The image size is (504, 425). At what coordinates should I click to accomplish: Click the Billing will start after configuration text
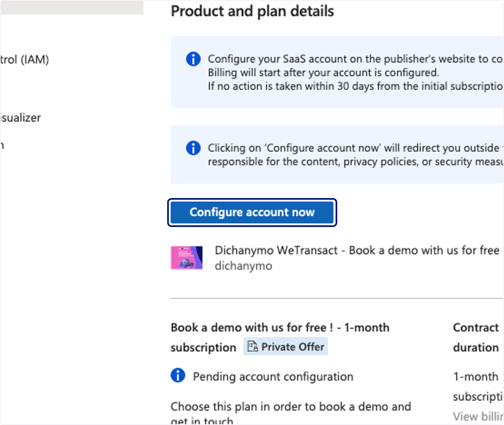[x=323, y=73]
